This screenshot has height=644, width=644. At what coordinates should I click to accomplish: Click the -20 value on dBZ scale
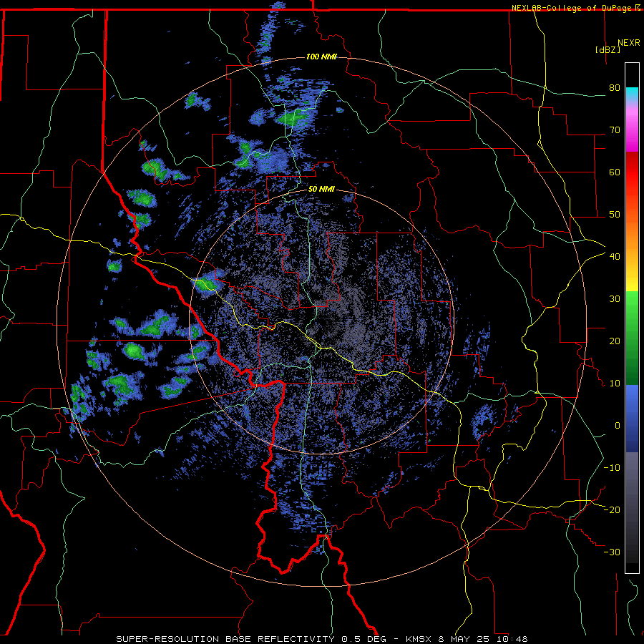[612, 509]
